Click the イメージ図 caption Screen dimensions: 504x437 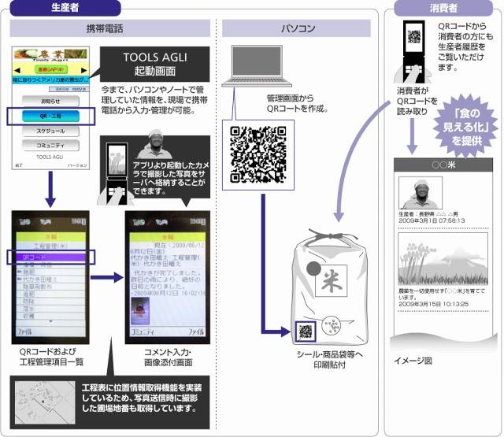(413, 361)
